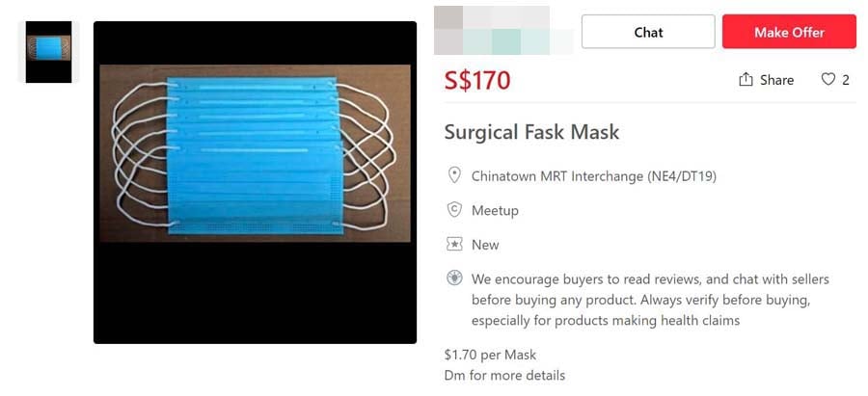Like the listing with the heart icon
The width and height of the screenshot is (868, 396).
click(x=827, y=80)
